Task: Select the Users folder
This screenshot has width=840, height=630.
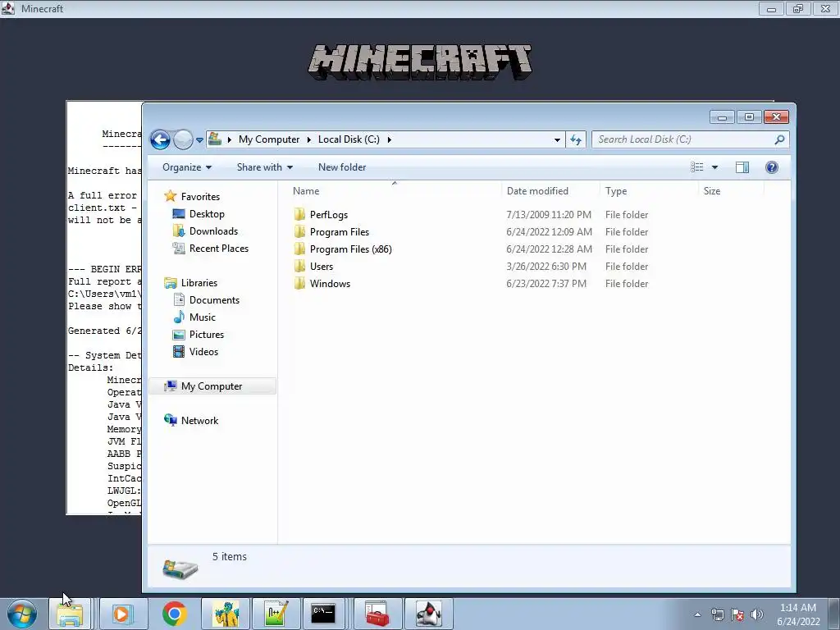Action: (x=322, y=267)
